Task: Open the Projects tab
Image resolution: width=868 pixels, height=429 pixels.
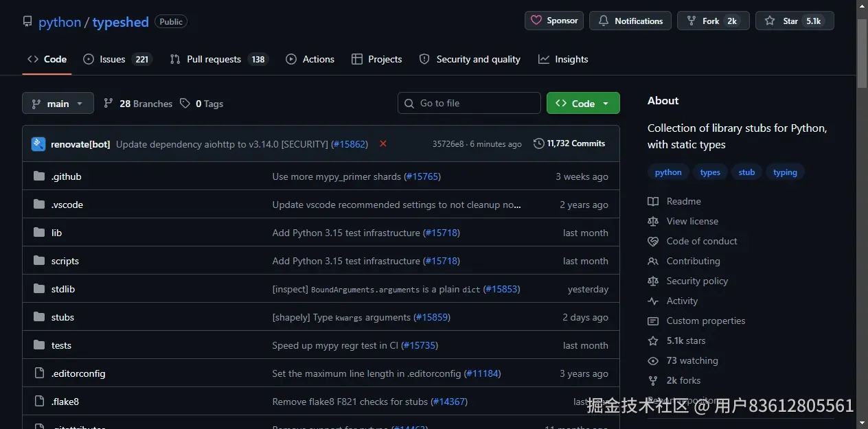Action: coord(376,59)
